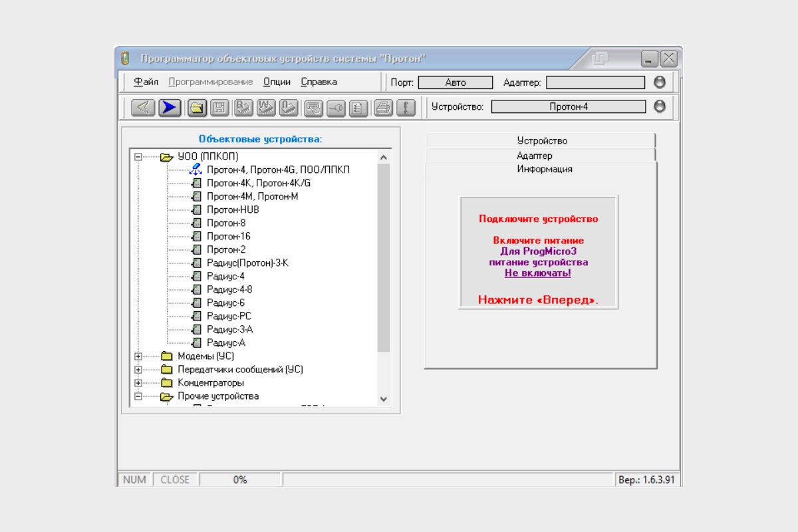Click the list document toolbar icon
The image size is (798, 532).
[358, 107]
